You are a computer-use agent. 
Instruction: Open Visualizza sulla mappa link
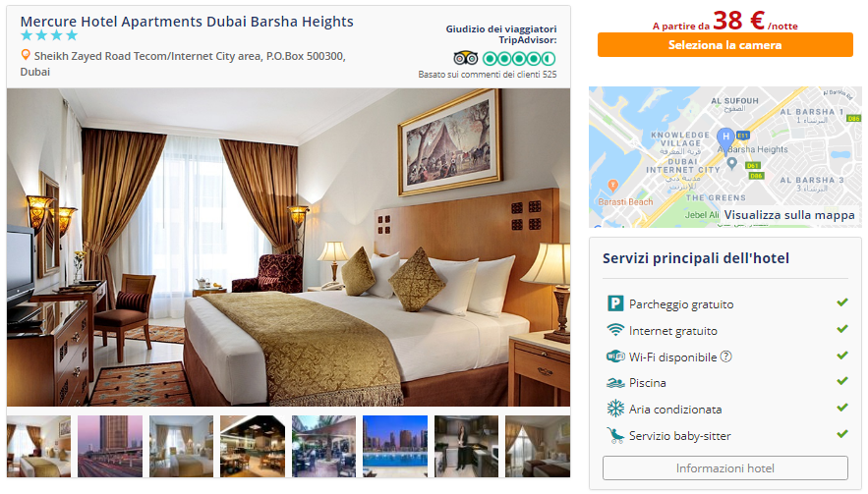[789, 215]
